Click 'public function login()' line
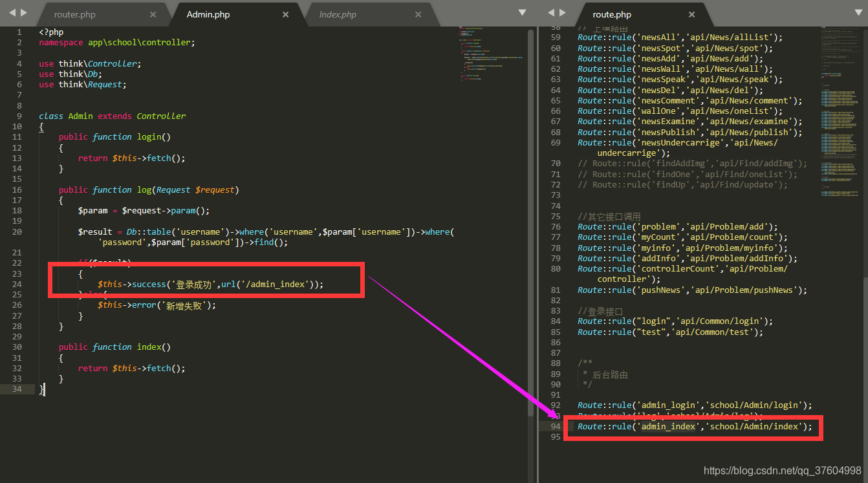This screenshot has width=868, height=483. 114,136
